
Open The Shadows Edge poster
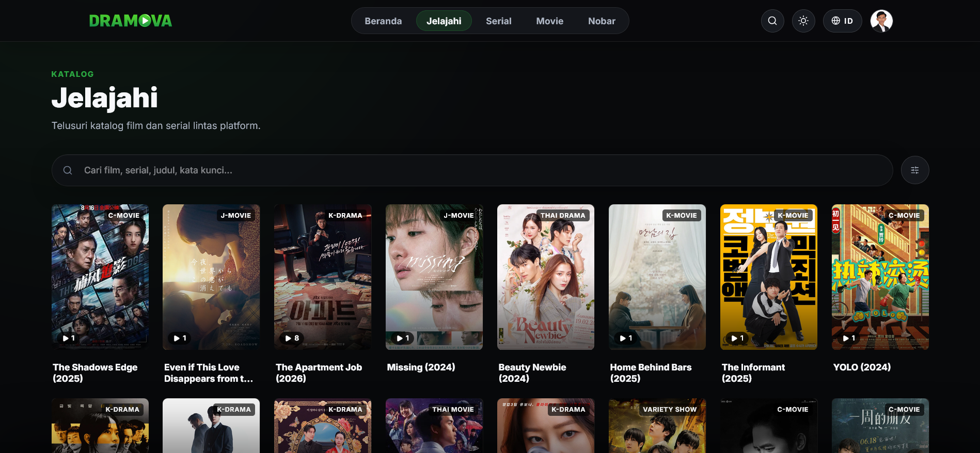point(100,277)
